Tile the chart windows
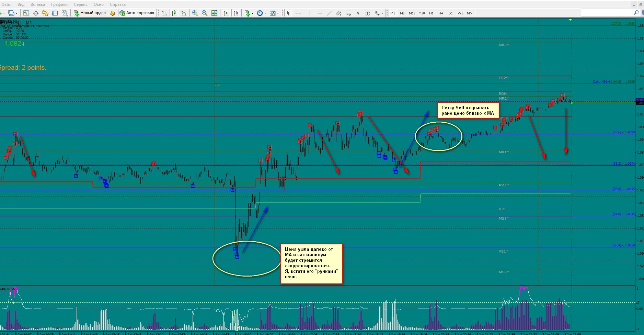Screen dimensions: 644x335 pyautogui.click(x=214, y=13)
